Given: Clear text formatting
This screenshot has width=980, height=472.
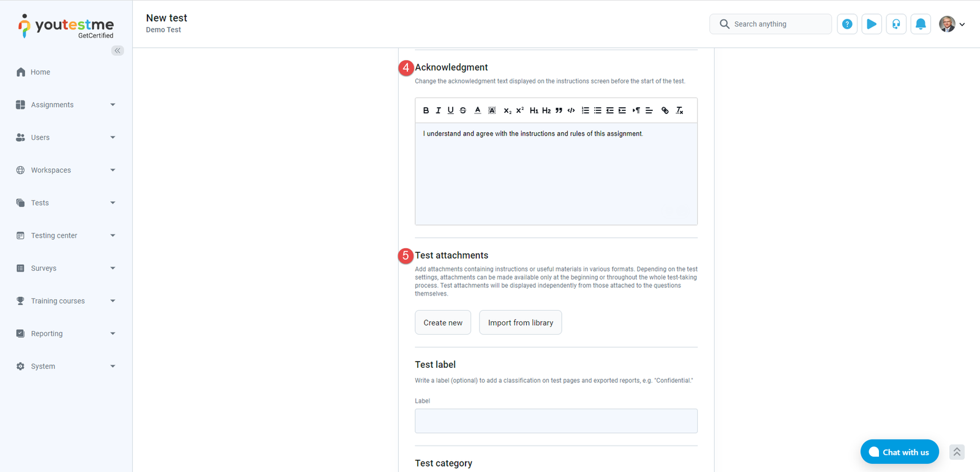Looking at the screenshot, I should 679,110.
